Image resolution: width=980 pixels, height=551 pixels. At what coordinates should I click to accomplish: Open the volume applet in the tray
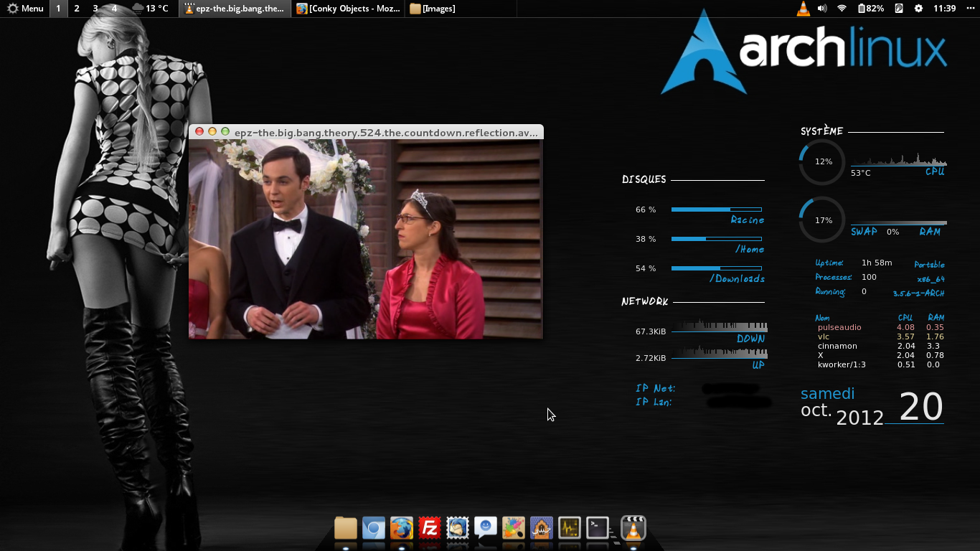(x=822, y=9)
